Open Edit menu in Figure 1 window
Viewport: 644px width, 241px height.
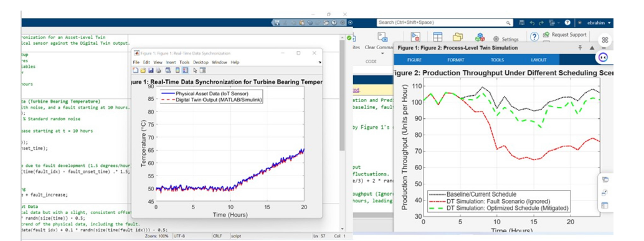[x=146, y=62]
